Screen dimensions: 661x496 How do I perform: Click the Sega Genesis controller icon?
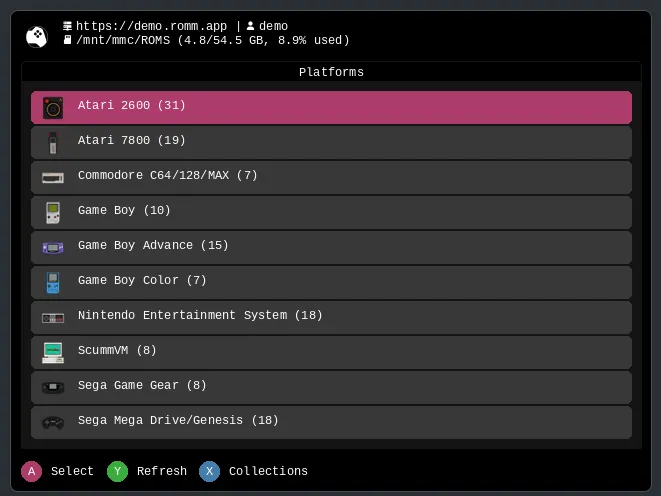tap(53, 422)
